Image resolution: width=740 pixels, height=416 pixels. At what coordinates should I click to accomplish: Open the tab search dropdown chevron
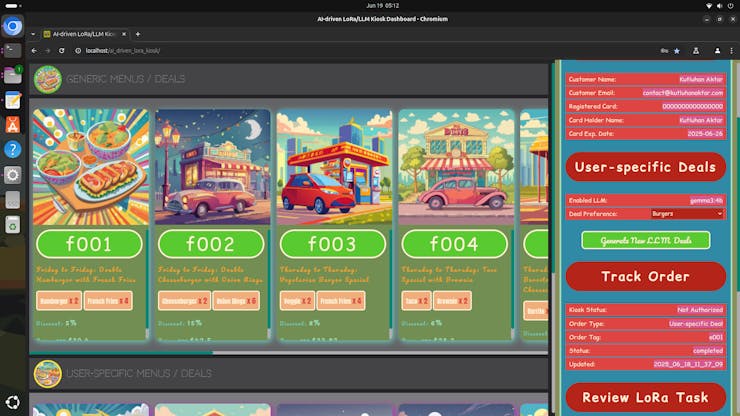(x=33, y=34)
